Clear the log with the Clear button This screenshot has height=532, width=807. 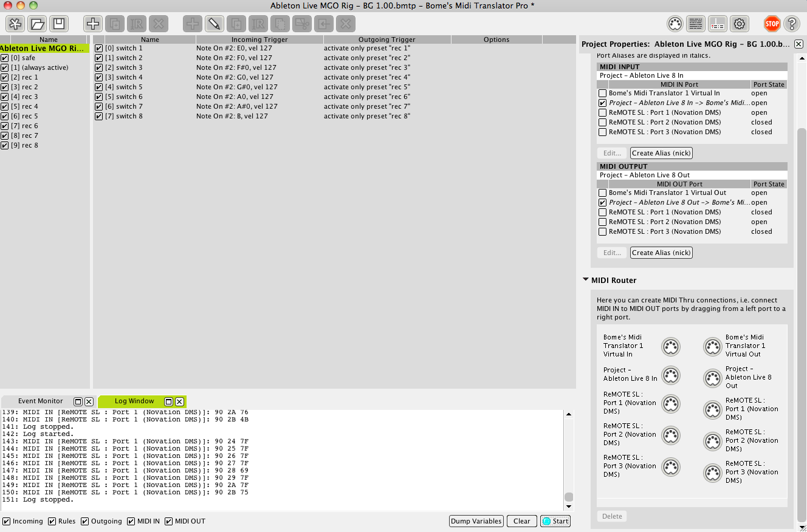click(x=522, y=521)
